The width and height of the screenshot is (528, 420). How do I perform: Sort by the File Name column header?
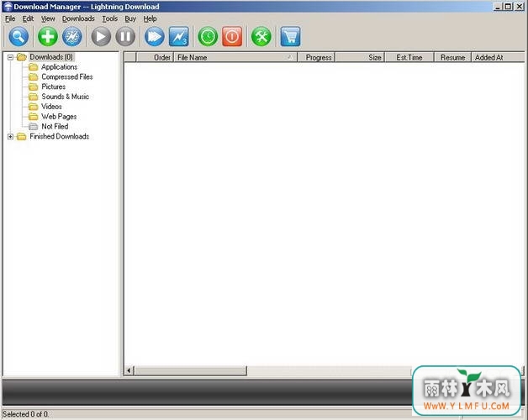click(235, 58)
